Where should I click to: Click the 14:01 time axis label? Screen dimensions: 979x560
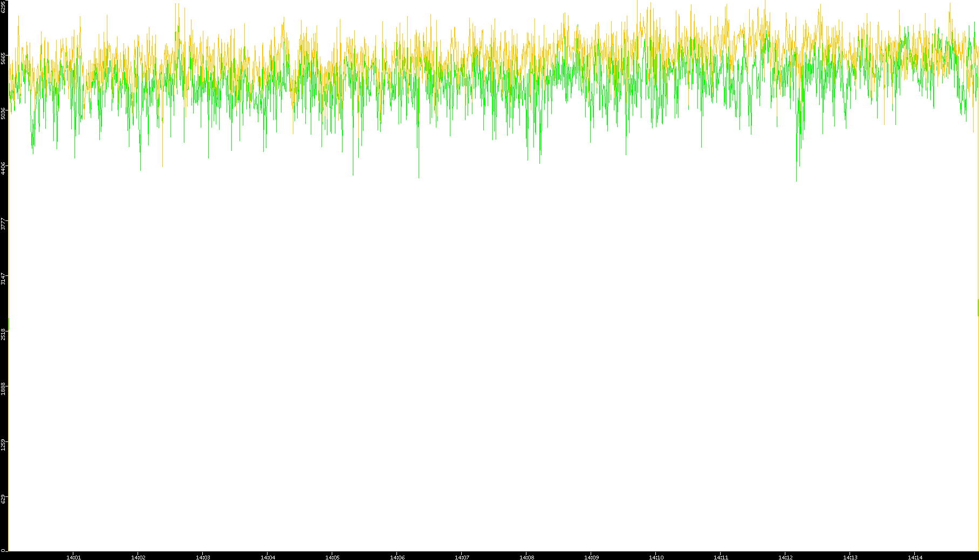(x=73, y=557)
